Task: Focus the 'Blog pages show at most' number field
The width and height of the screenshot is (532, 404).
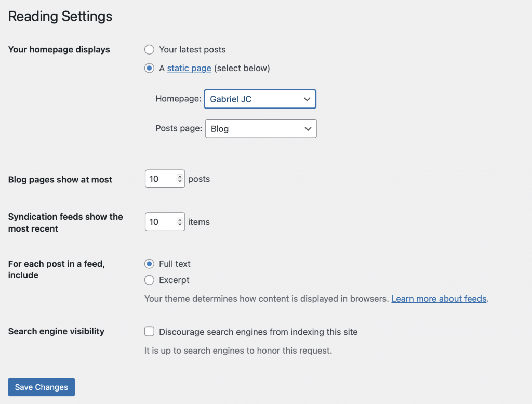Action: (160, 179)
